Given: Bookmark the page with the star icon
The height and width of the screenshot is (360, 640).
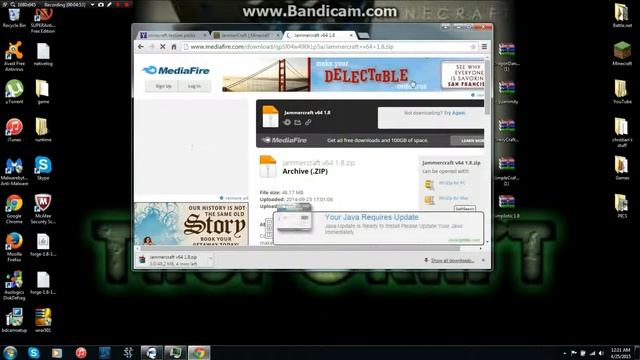Looking at the screenshot, I should coord(473,47).
